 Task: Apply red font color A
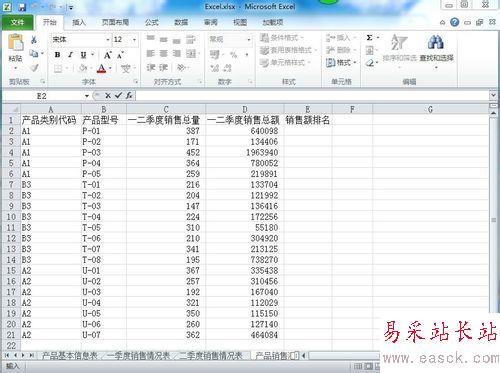pos(102,68)
